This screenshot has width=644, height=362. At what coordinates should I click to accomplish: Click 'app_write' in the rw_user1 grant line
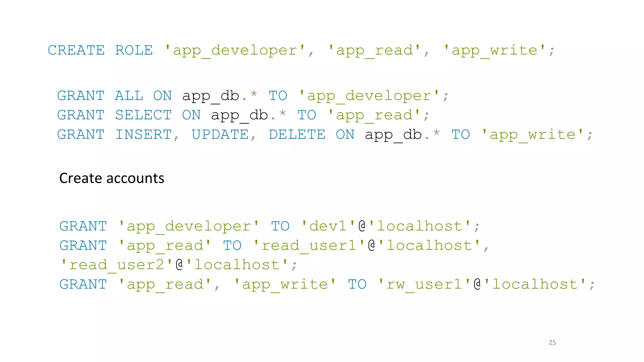coord(285,285)
